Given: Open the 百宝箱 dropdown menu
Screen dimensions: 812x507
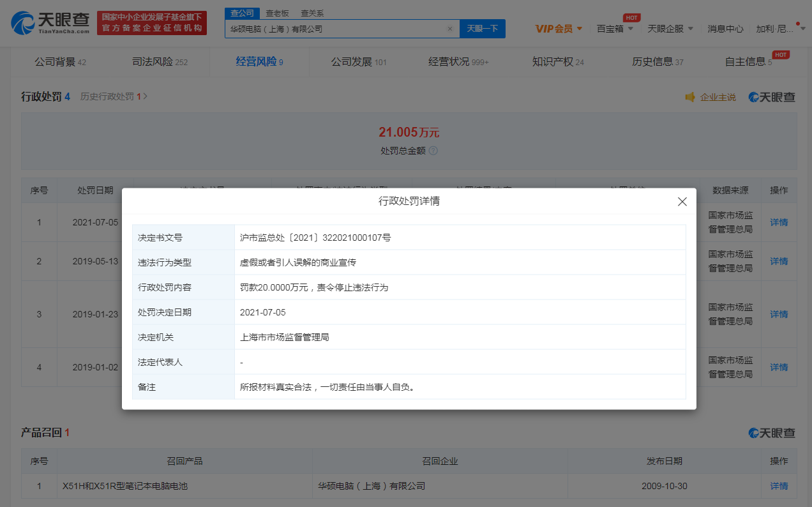Looking at the screenshot, I should (x=615, y=29).
